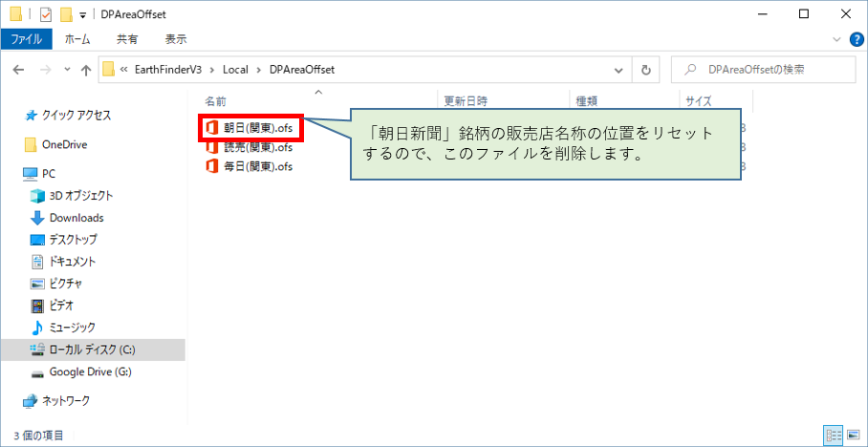The image size is (868, 447).
Task: Switch to the 表示 ribbon tab
Action: click(176, 39)
